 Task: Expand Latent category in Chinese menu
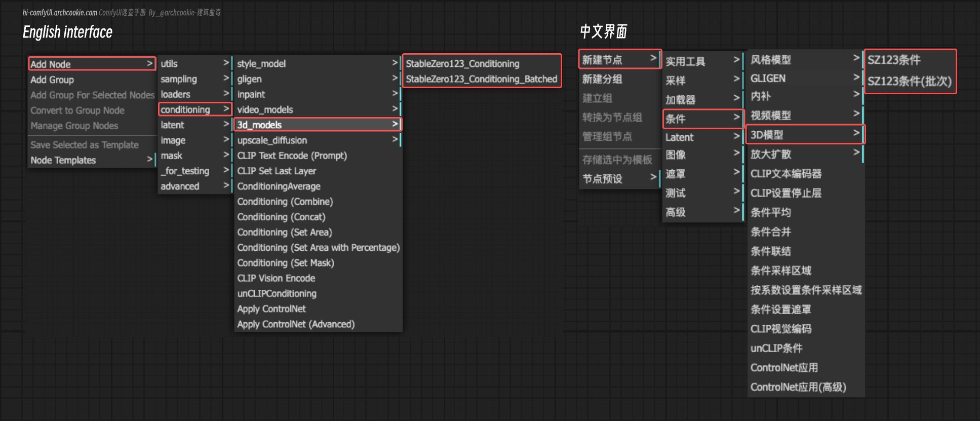pyautogui.click(x=703, y=137)
